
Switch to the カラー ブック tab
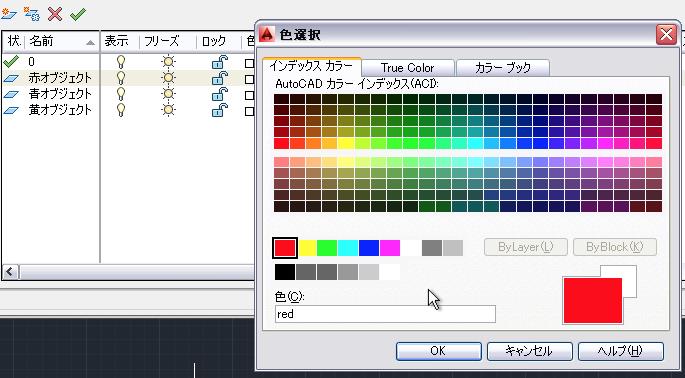(x=502, y=68)
